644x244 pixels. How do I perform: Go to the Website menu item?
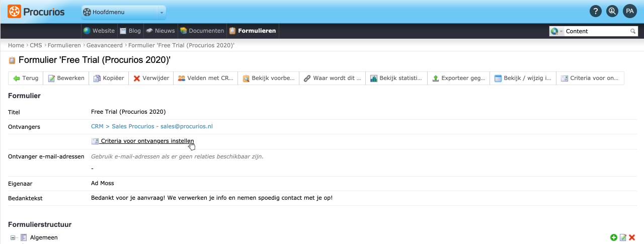(x=99, y=31)
